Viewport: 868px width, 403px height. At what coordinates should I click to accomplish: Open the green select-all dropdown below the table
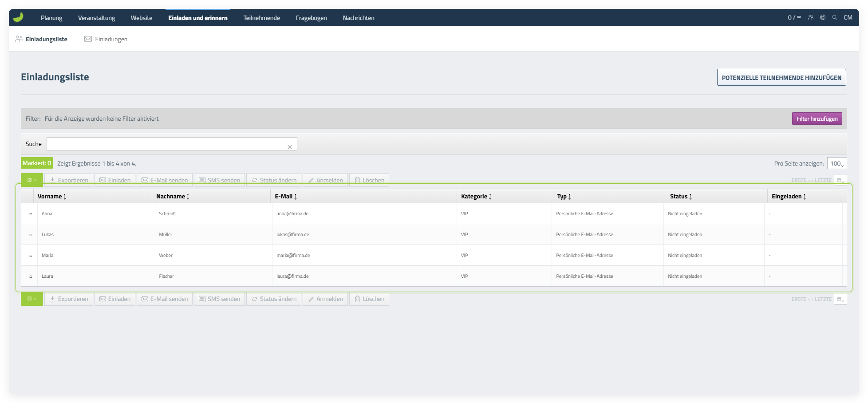[32, 299]
